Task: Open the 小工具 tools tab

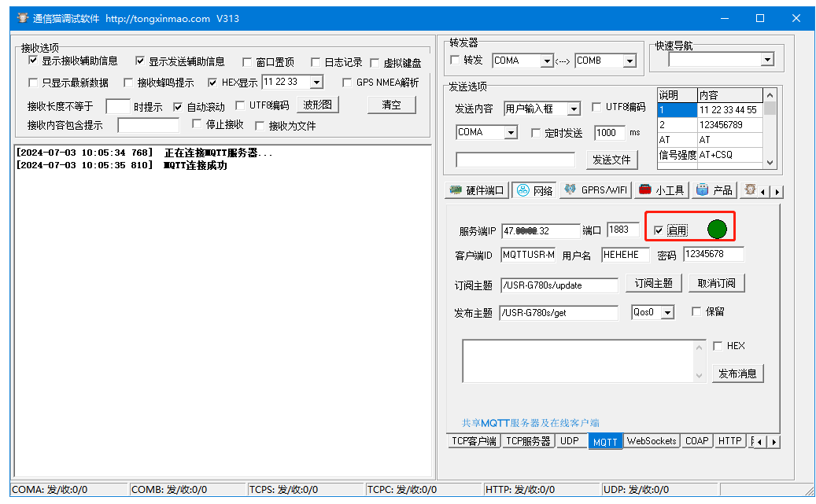Action: [x=662, y=190]
